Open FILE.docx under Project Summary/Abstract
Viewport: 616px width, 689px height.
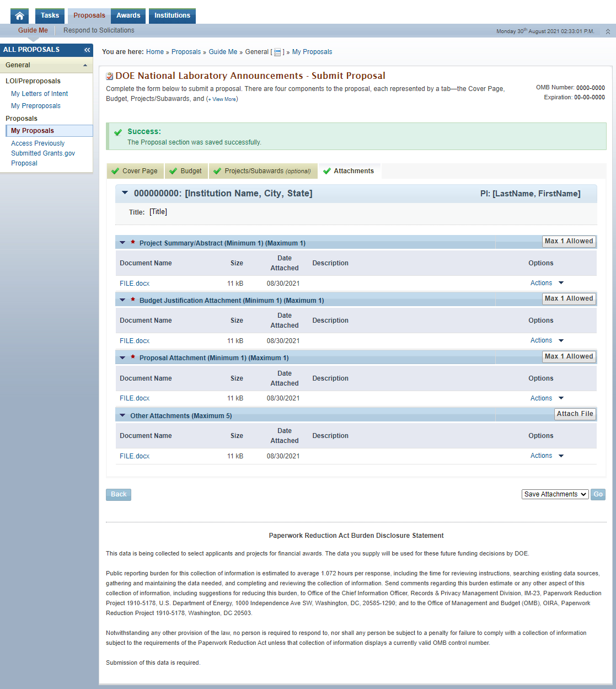point(135,284)
